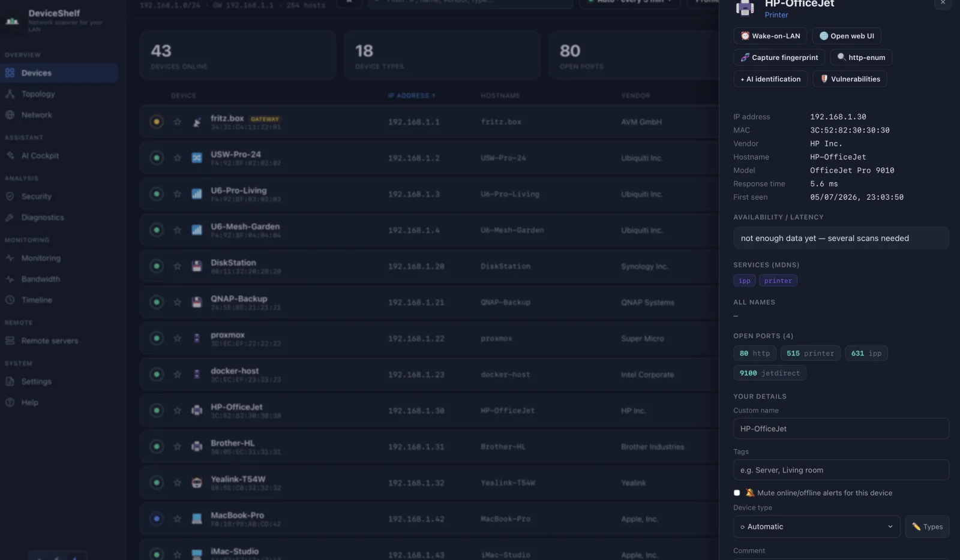Click the fritz.box status indicator

[157, 122]
